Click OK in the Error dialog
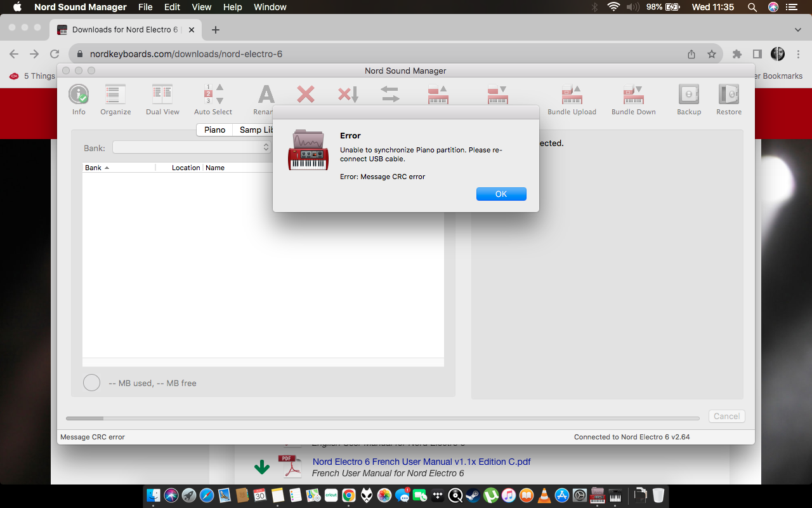 501,194
